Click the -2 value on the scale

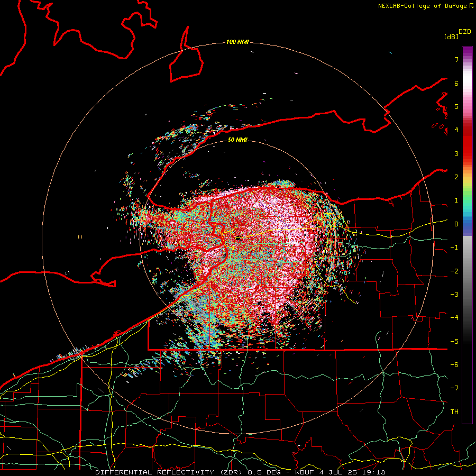pos(454,271)
